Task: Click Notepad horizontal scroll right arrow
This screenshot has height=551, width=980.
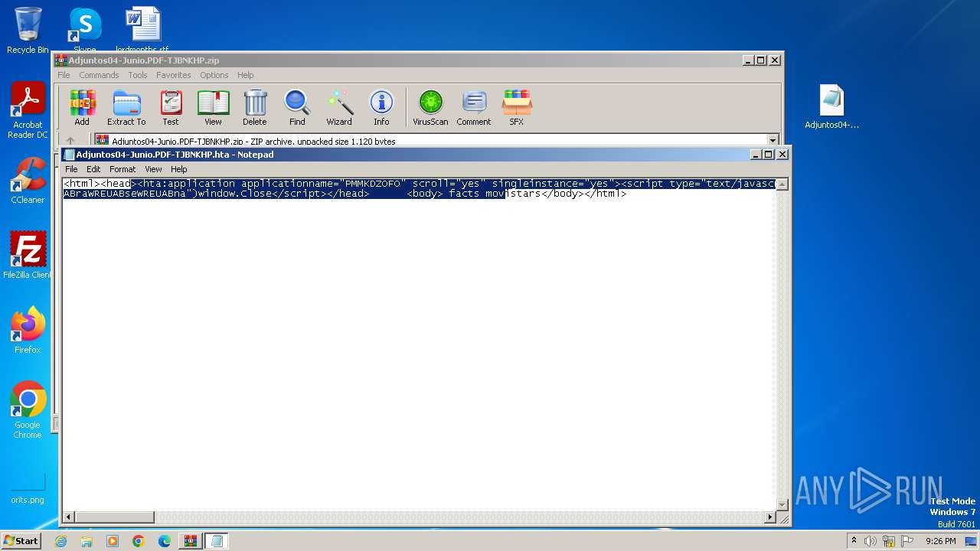Action: [770, 517]
